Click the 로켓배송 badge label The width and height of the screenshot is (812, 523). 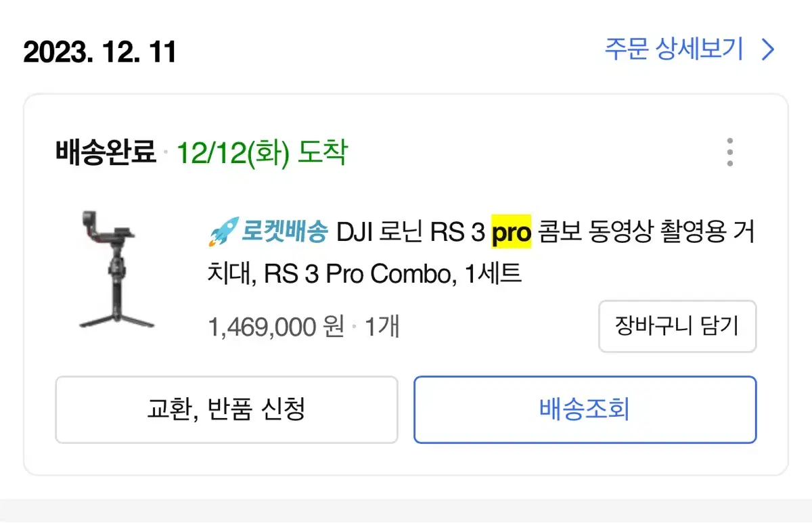click(x=284, y=233)
